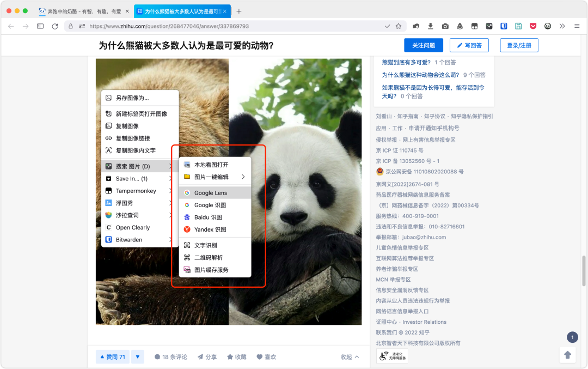The image size is (588, 369).
Task: Click the URL address bar field
Action: click(236, 26)
